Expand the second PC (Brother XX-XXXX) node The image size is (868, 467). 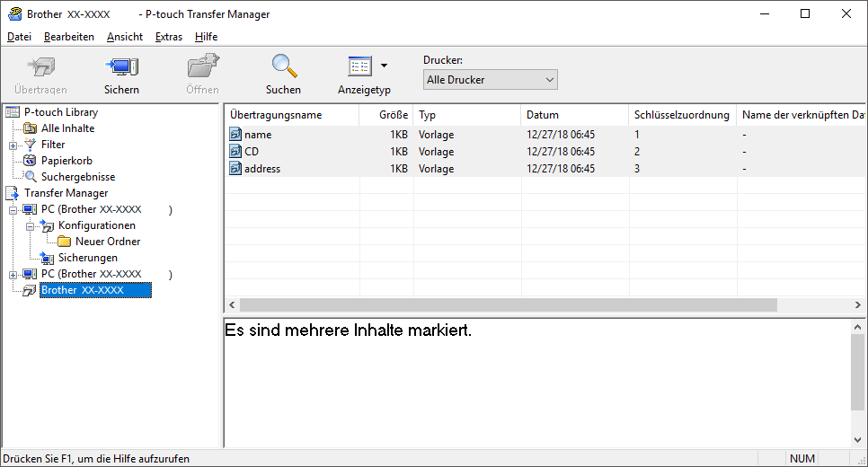coord(13,275)
